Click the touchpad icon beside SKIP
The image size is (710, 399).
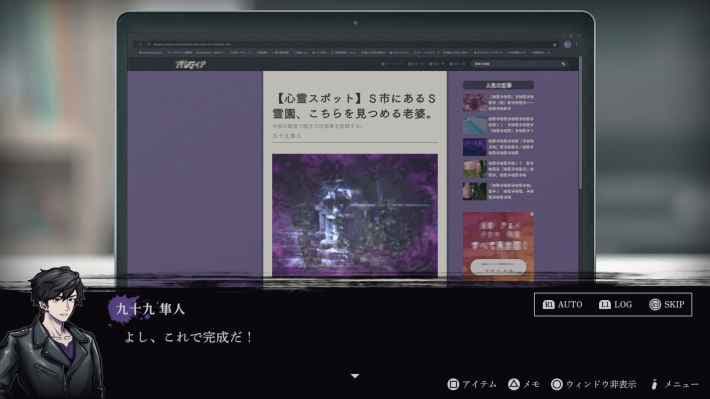coord(655,305)
